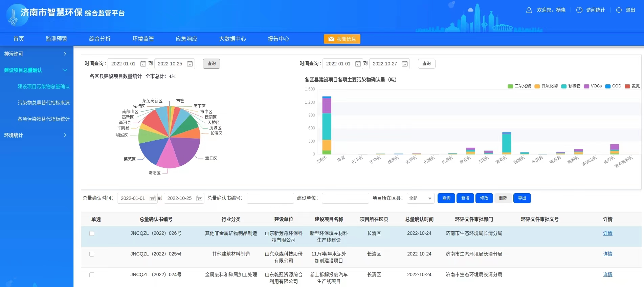Click the envelope icon on 报警信息
This screenshot has width=644, height=287.
tap(331, 39)
